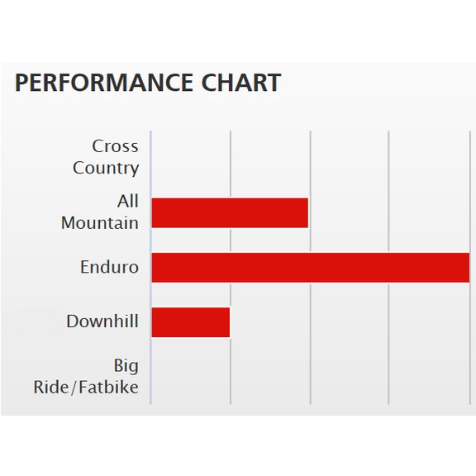This screenshot has width=476, height=476.
Task: Click the white margin above the chart panel
Action: [x=238, y=31]
